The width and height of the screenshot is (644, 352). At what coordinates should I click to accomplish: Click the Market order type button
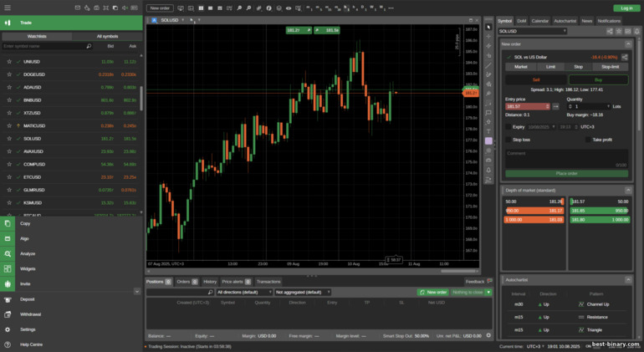(x=520, y=67)
